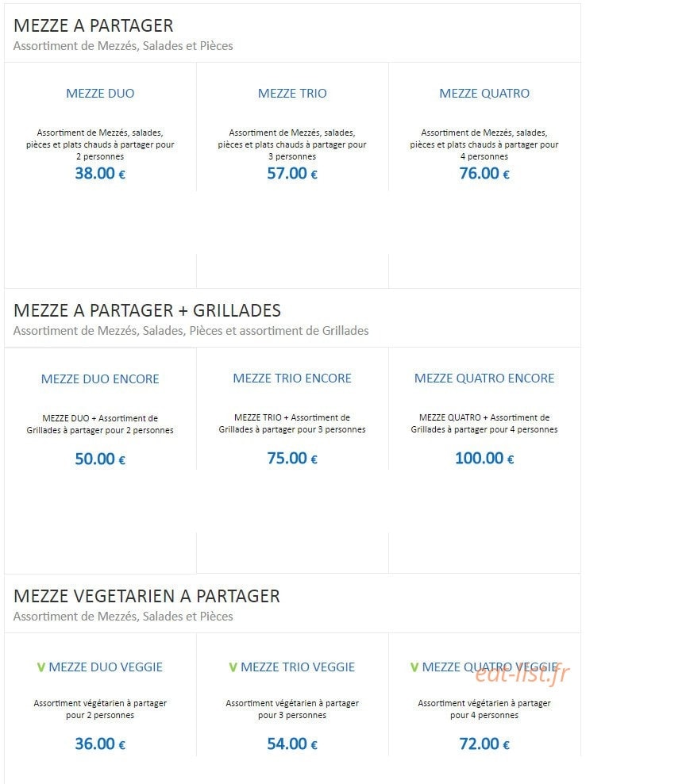Click the MEZZE DUO VEGGIE title
This screenshot has height=784, width=686.
pyautogui.click(x=106, y=667)
